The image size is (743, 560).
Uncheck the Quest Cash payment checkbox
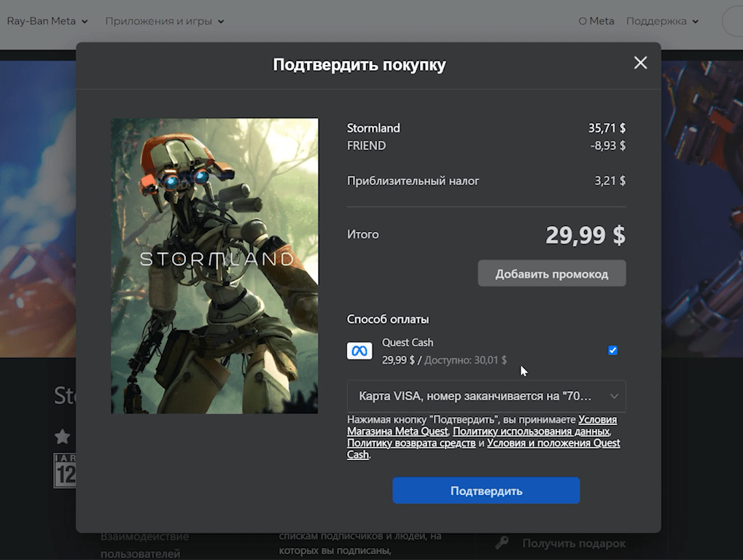coord(612,351)
